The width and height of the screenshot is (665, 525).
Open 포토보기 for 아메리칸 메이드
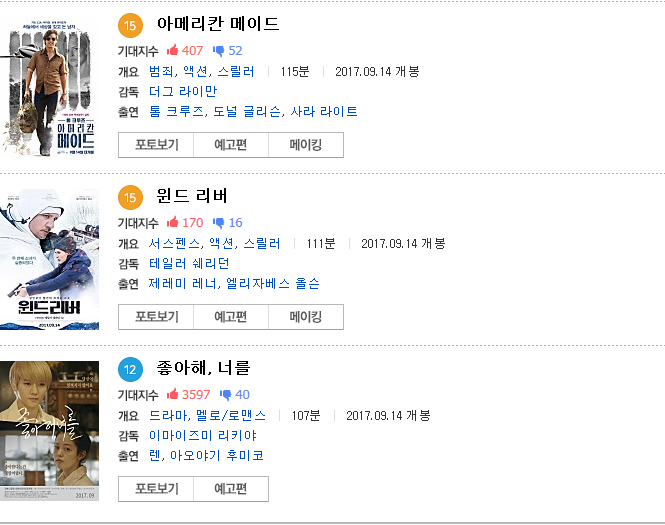pyautogui.click(x=156, y=145)
